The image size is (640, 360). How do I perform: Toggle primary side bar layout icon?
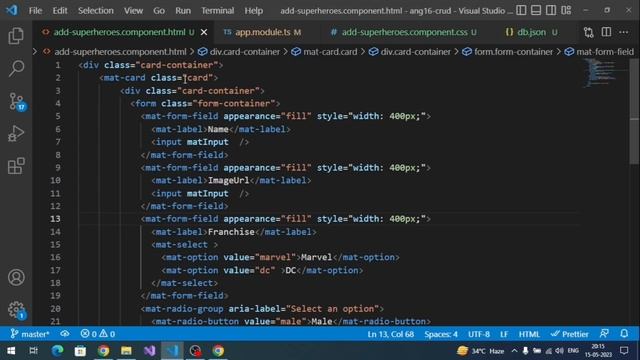pyautogui.click(x=521, y=10)
